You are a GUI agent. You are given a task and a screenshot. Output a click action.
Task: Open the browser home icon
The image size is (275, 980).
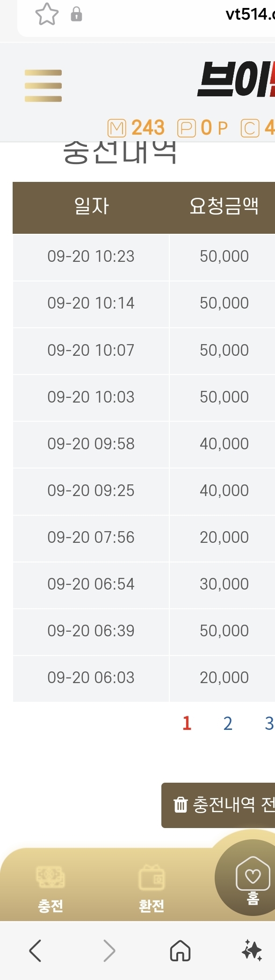(x=180, y=951)
